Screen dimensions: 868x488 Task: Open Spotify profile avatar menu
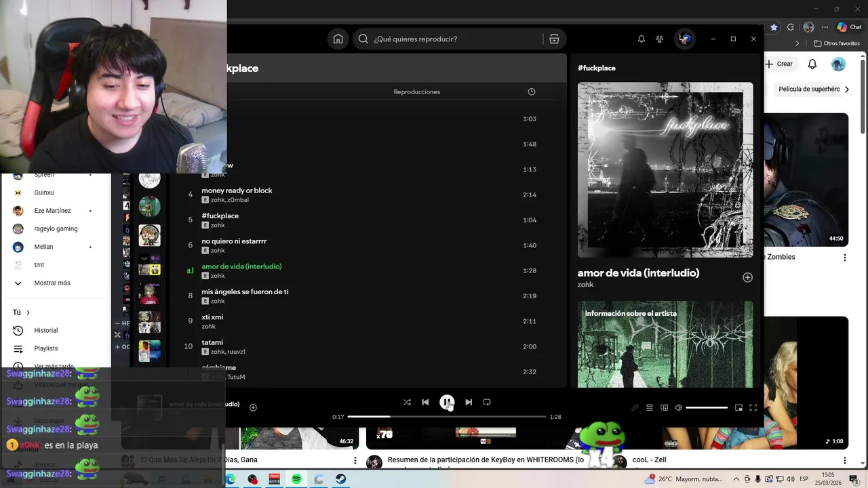pos(685,39)
